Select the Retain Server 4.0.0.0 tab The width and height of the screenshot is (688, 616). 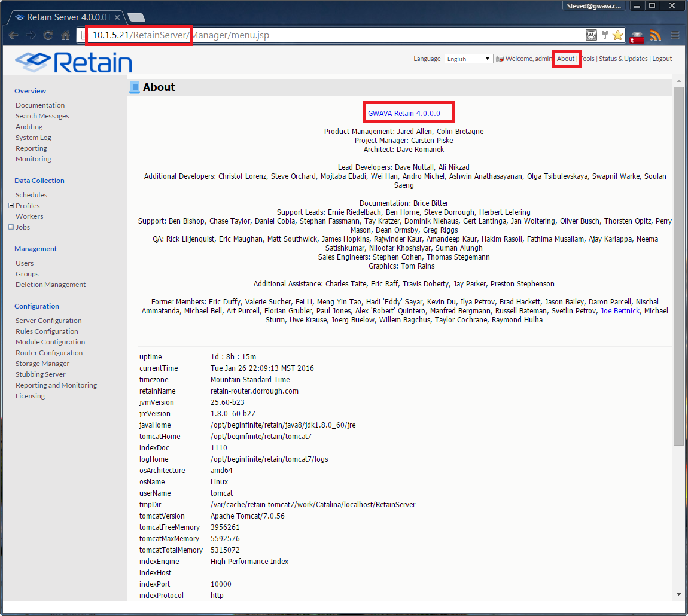(66, 17)
